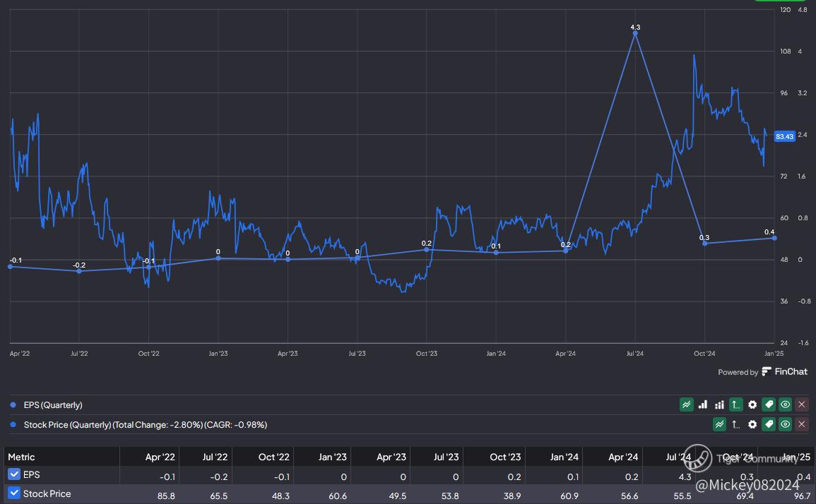Uncheck the Stock Price checkbox in table
Image resolution: width=816 pixels, height=504 pixels.
point(14,493)
